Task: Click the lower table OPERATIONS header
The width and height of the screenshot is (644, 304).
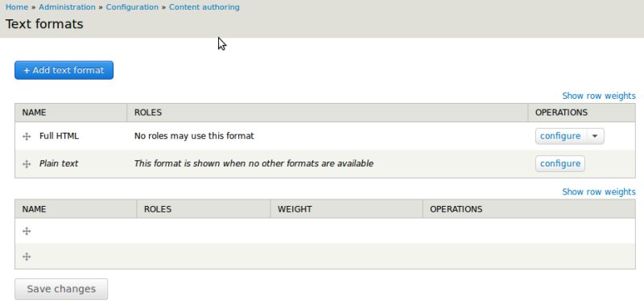Action: pos(456,209)
